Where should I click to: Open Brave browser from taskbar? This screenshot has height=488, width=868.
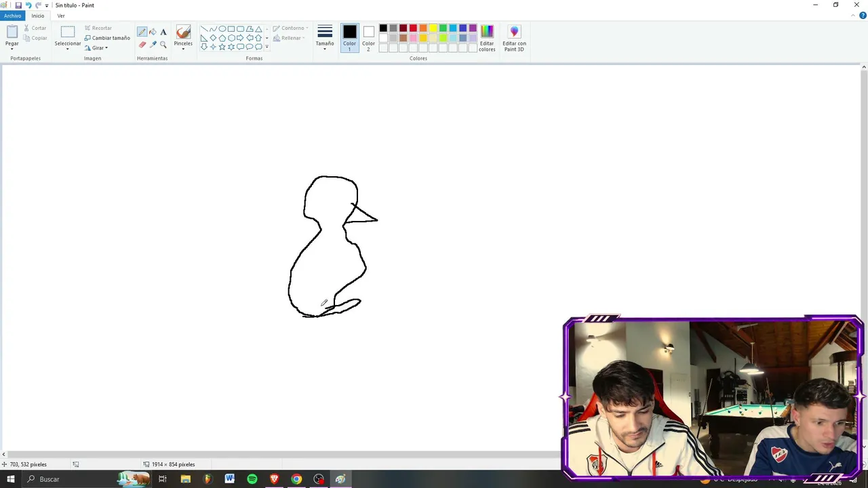click(x=275, y=479)
